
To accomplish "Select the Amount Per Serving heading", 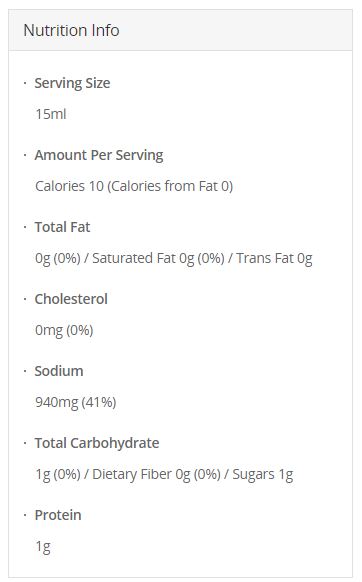I will (x=99, y=155).
